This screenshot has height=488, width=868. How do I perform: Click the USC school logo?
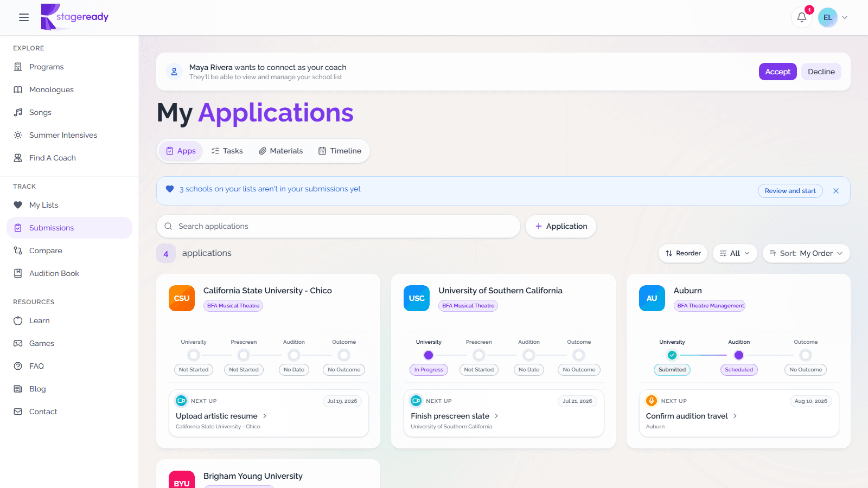[x=417, y=298]
